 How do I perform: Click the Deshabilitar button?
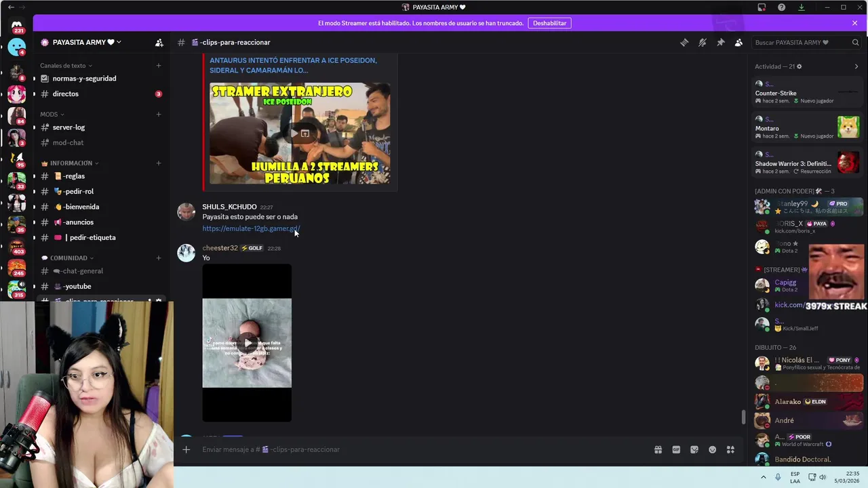pos(549,23)
